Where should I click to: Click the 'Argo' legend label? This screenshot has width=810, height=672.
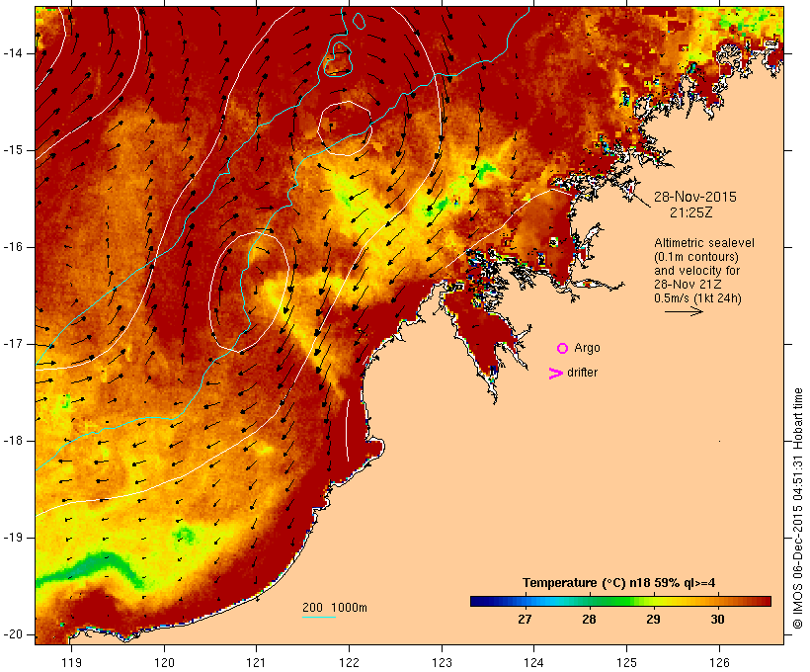click(588, 348)
